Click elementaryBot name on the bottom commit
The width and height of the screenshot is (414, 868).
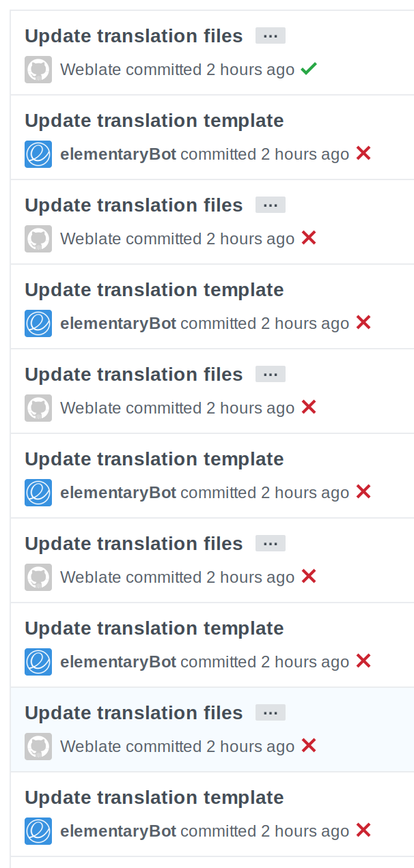tap(118, 831)
